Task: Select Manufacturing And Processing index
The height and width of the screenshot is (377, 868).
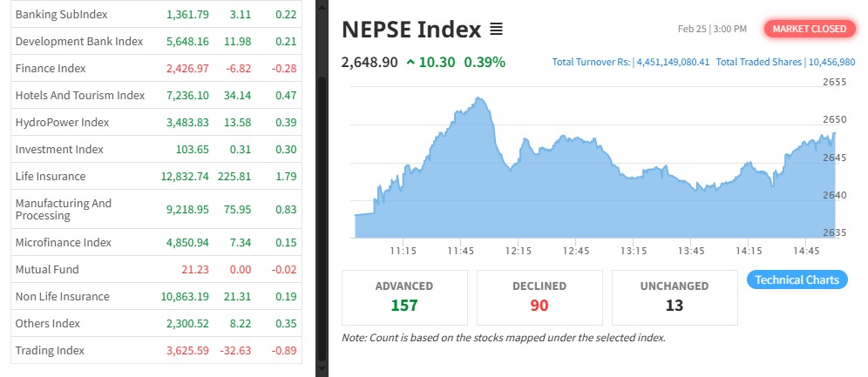Action: pyautogui.click(x=64, y=209)
